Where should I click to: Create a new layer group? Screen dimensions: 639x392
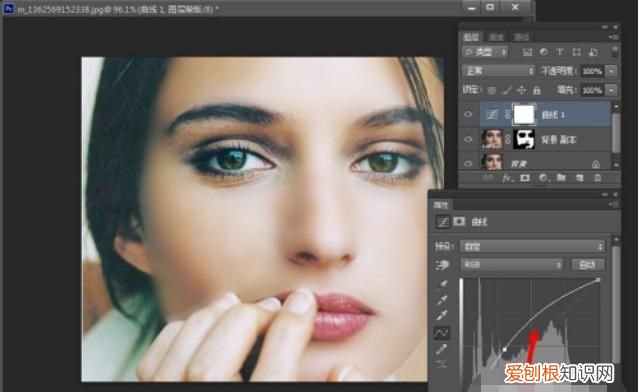tap(561, 178)
